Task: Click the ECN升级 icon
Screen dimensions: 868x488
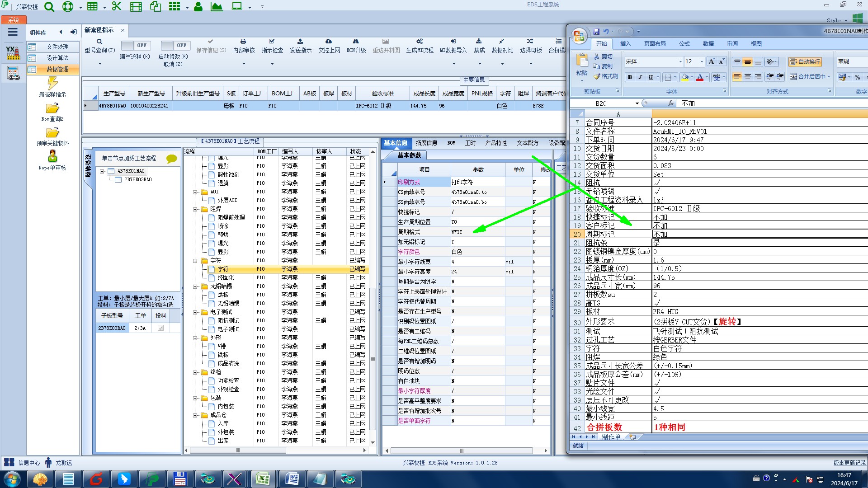Action: [x=356, y=42]
